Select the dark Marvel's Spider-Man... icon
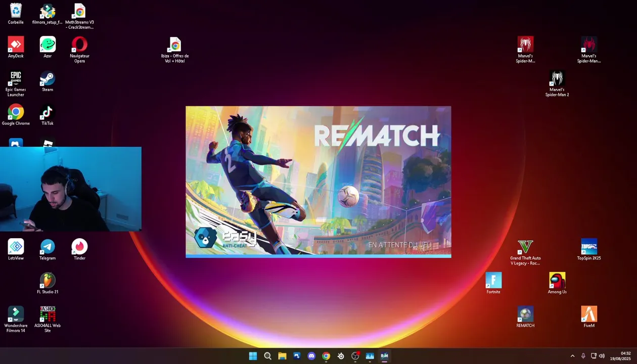This screenshot has height=364, width=637. pos(589,50)
